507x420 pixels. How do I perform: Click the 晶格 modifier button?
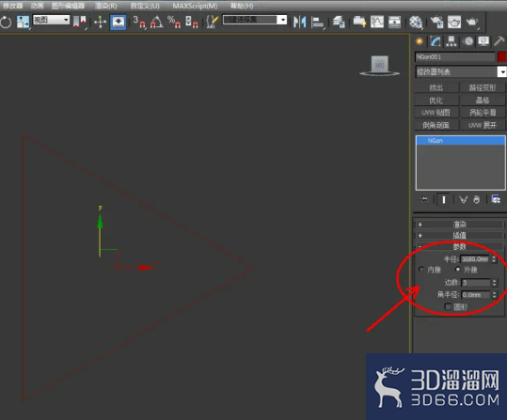483,101
